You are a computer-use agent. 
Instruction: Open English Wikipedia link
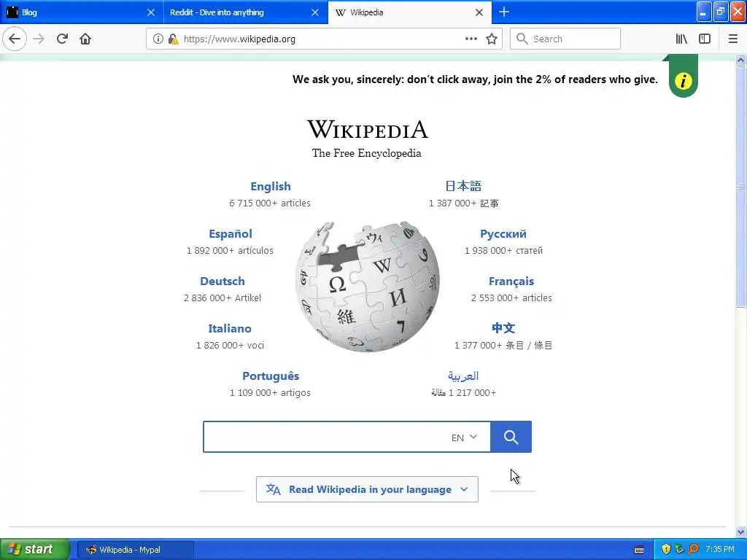coord(271,186)
